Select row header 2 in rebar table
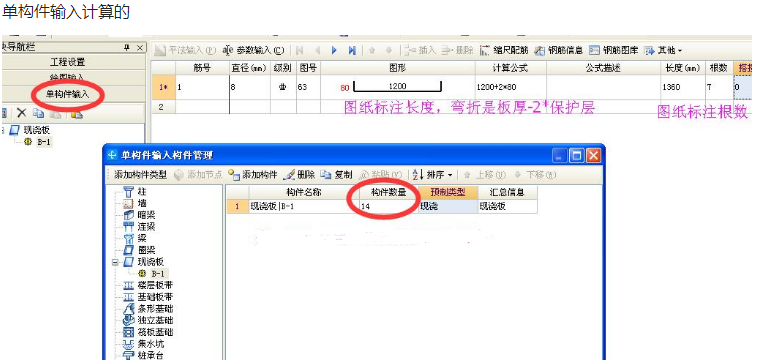This screenshot has width=758, height=364. coord(163,107)
